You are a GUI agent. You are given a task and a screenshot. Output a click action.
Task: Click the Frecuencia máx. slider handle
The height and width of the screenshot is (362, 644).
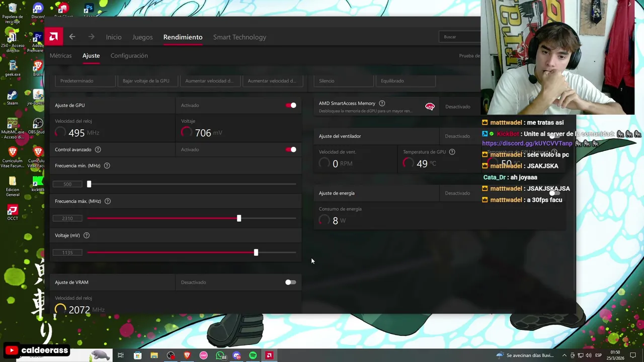point(239,218)
